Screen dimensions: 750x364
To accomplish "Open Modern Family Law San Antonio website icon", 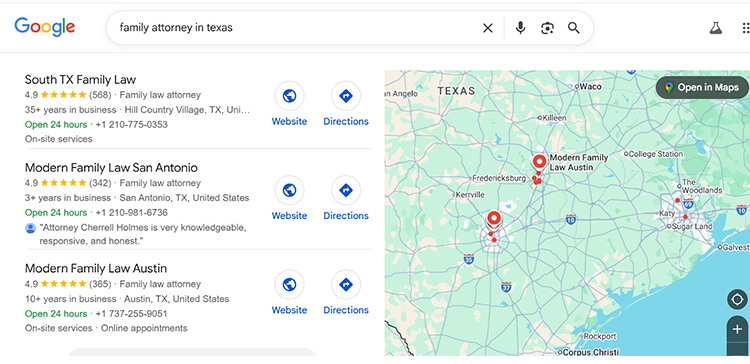I will [x=289, y=190].
